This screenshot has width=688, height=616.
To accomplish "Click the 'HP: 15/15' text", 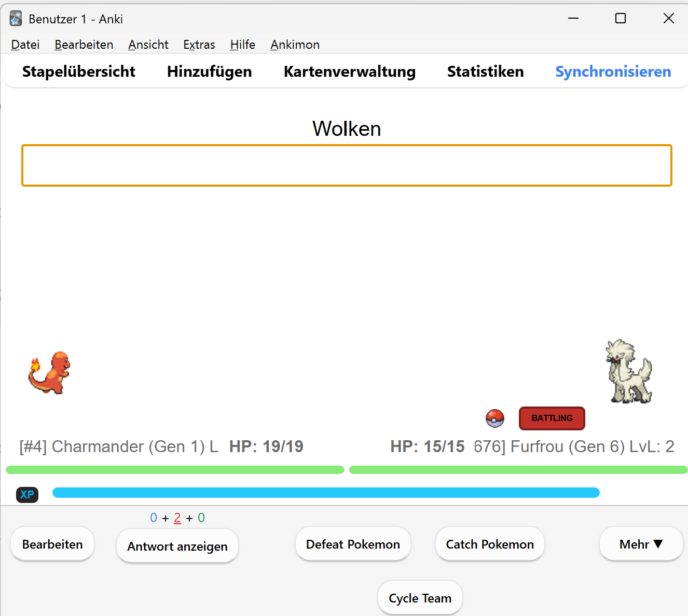I will pos(428,446).
